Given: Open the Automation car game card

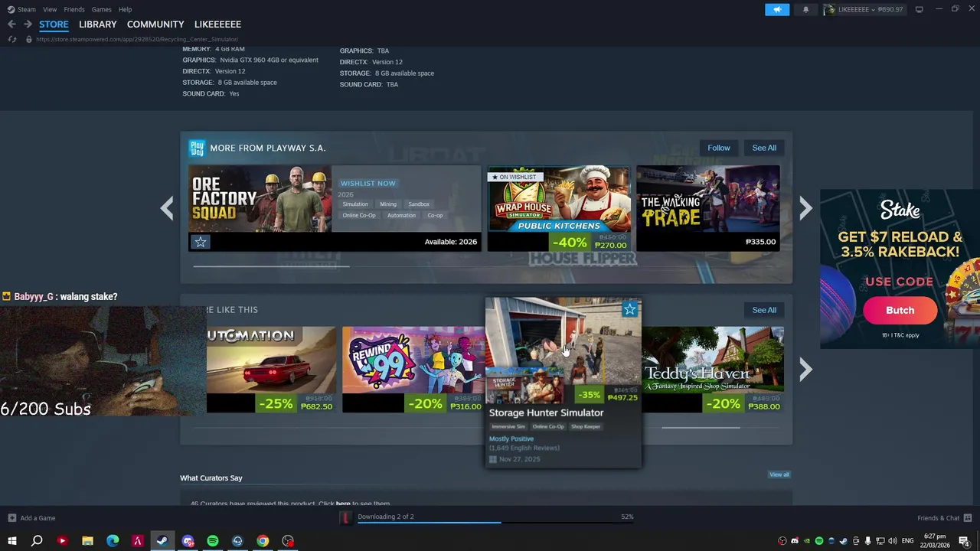Looking at the screenshot, I should coord(271,370).
